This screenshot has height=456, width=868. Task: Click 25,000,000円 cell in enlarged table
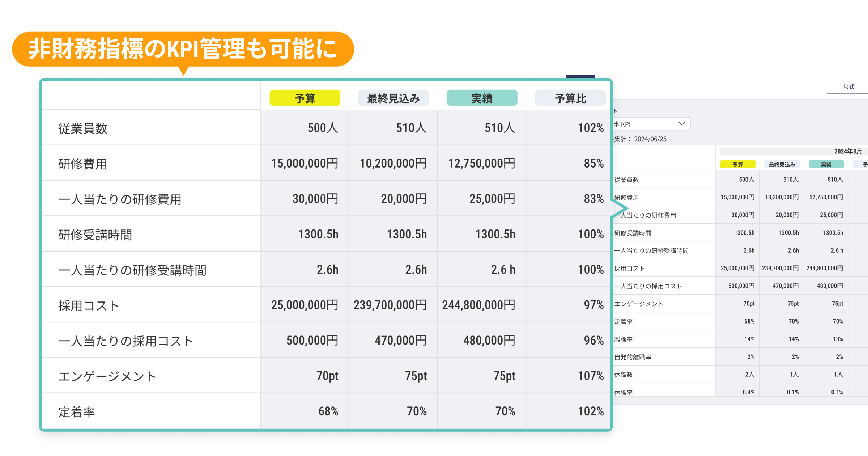pyautogui.click(x=305, y=305)
